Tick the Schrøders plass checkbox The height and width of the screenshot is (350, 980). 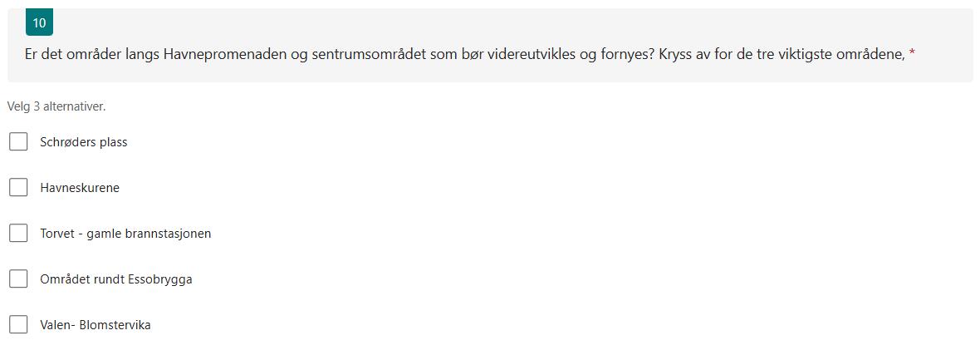18,141
